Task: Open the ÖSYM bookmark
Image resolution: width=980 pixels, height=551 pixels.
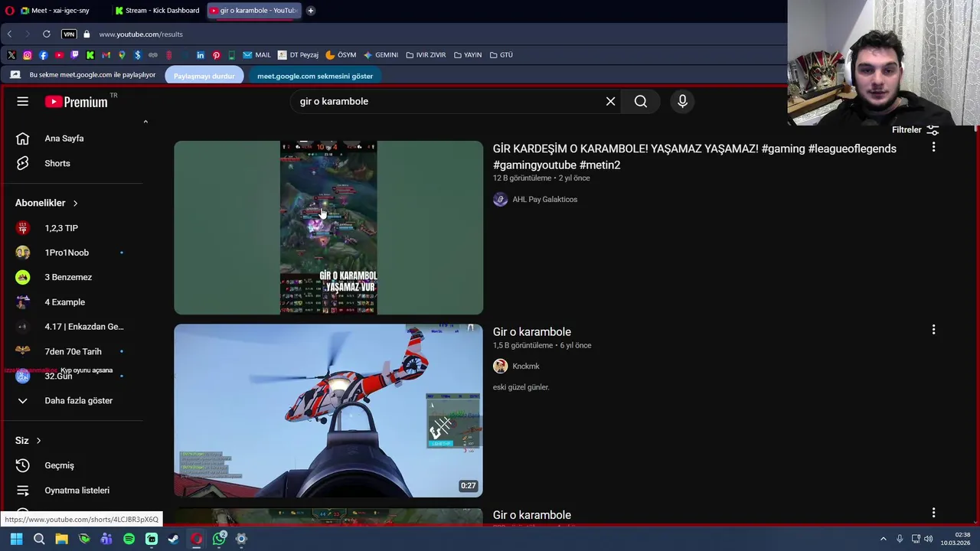Action: (x=341, y=55)
